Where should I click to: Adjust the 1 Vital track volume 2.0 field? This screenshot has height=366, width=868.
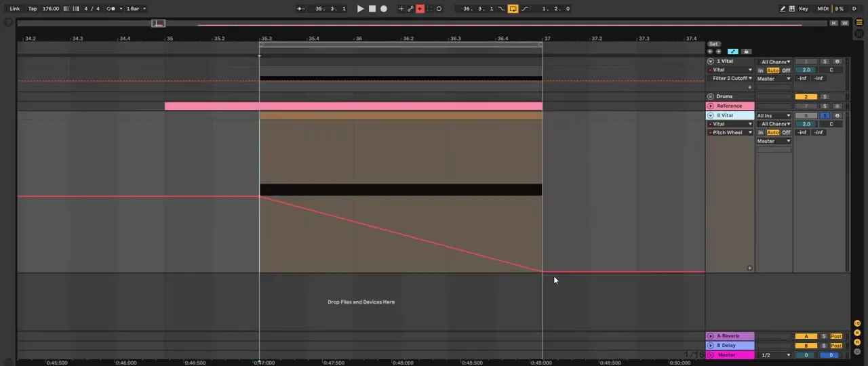point(806,70)
